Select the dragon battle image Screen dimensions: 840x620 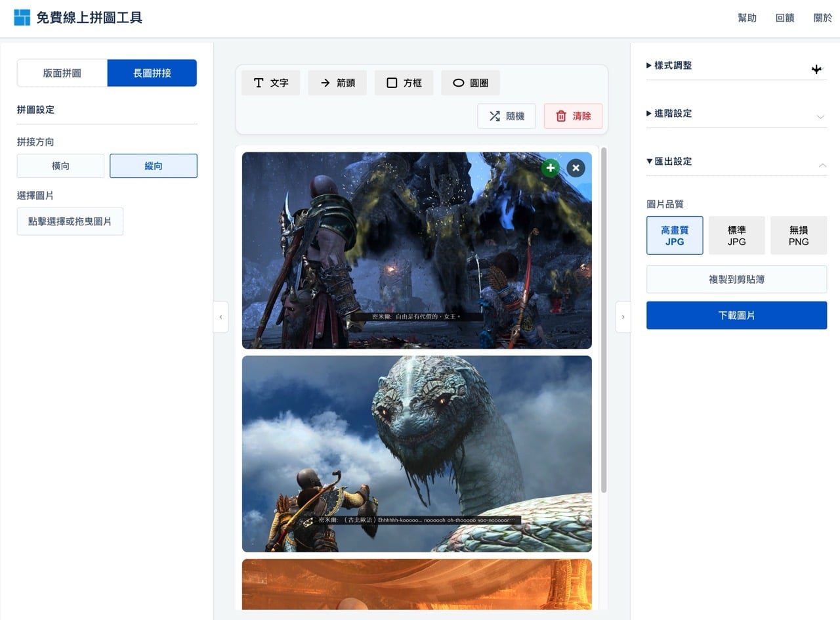pos(417,250)
